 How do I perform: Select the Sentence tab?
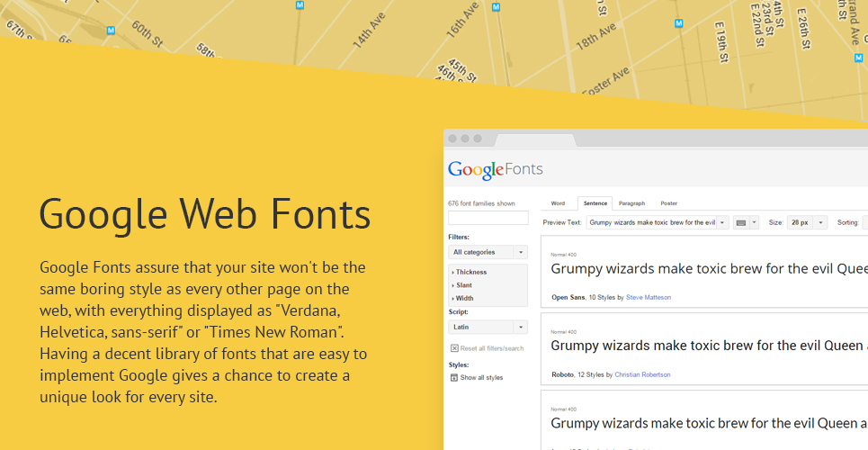pos(595,203)
